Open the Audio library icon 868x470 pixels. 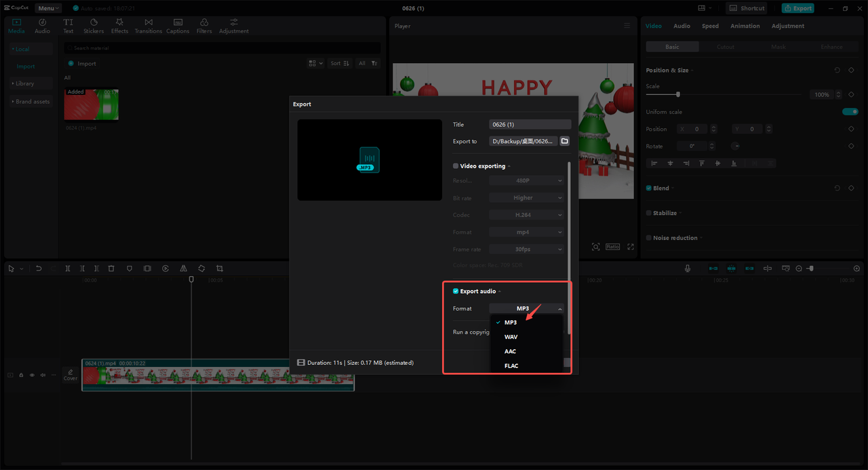(42, 26)
